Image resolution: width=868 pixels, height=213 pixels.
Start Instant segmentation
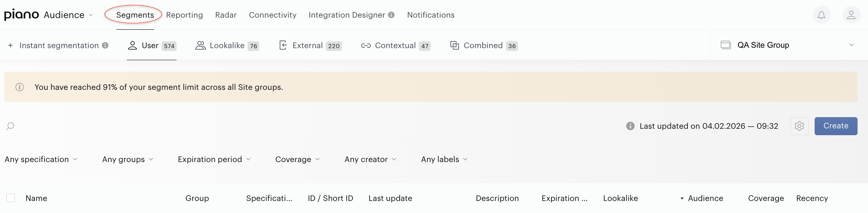pyautogui.click(x=59, y=45)
